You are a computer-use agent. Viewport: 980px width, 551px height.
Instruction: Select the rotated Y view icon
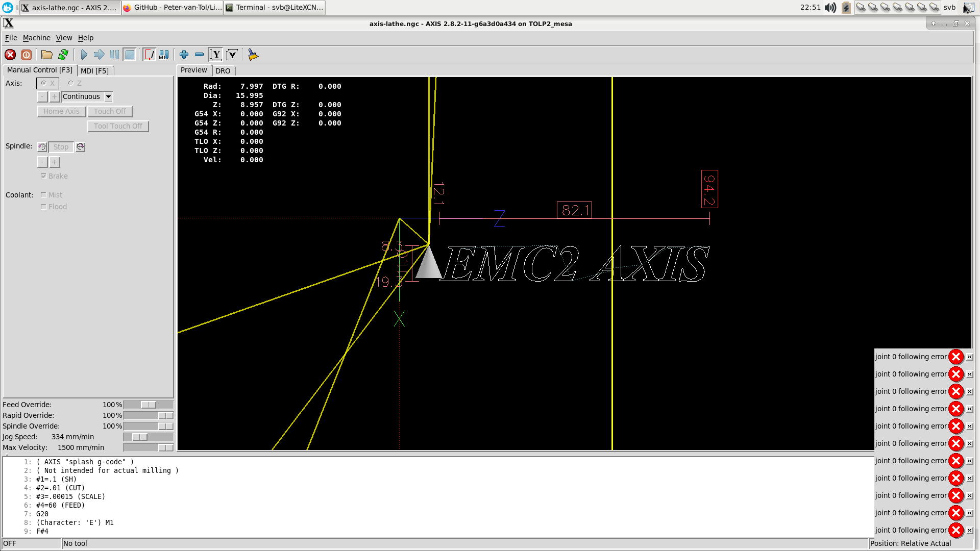[x=232, y=55]
